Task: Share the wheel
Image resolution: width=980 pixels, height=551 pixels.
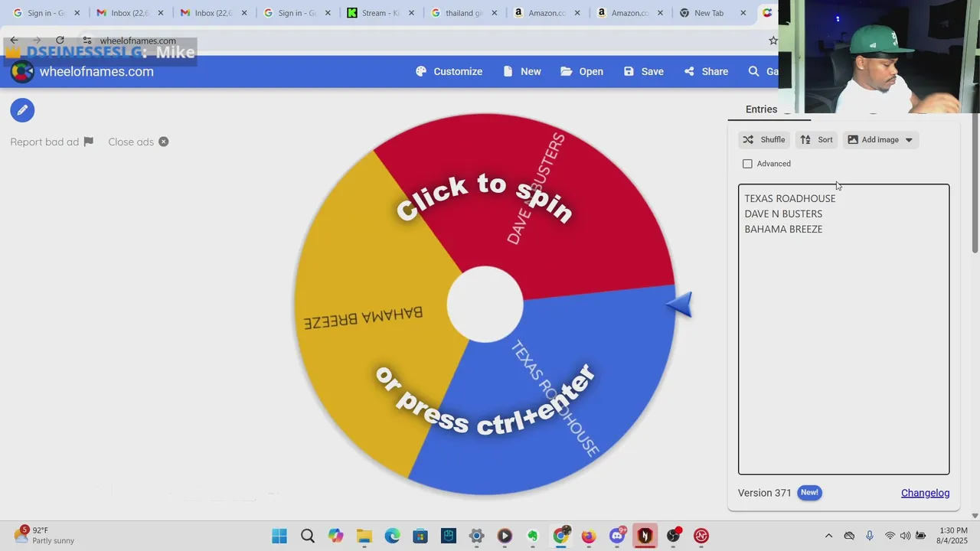Action: pyautogui.click(x=706, y=71)
